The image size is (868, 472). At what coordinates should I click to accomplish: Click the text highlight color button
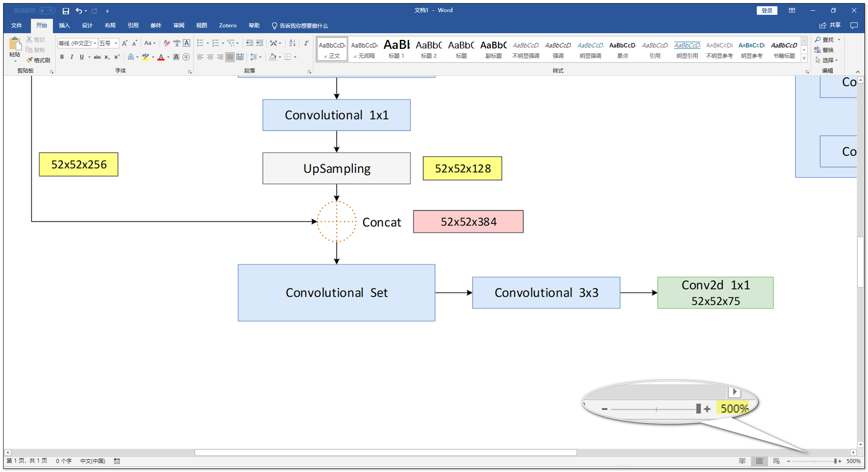click(x=146, y=57)
